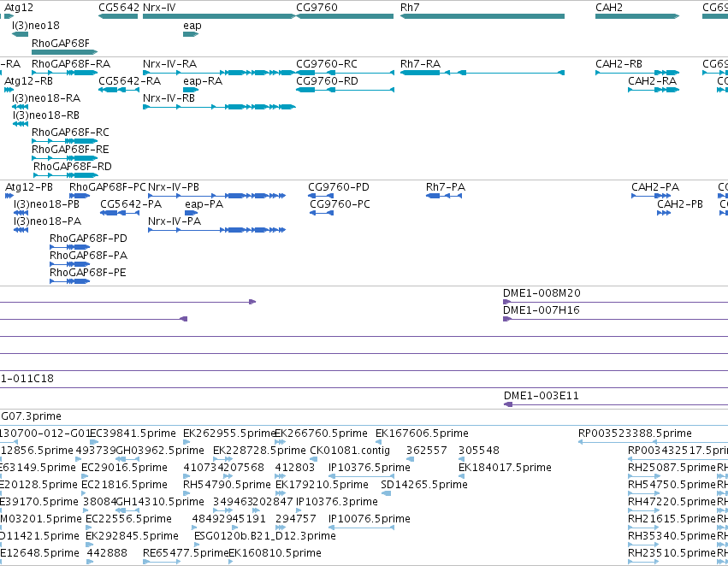Click the CAH2 gene arrow glyph

[x=637, y=16]
